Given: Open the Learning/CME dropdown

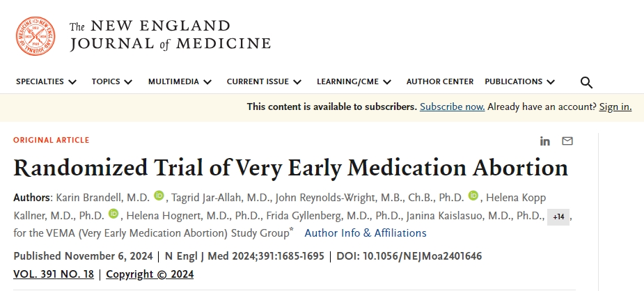Looking at the screenshot, I should [x=354, y=81].
